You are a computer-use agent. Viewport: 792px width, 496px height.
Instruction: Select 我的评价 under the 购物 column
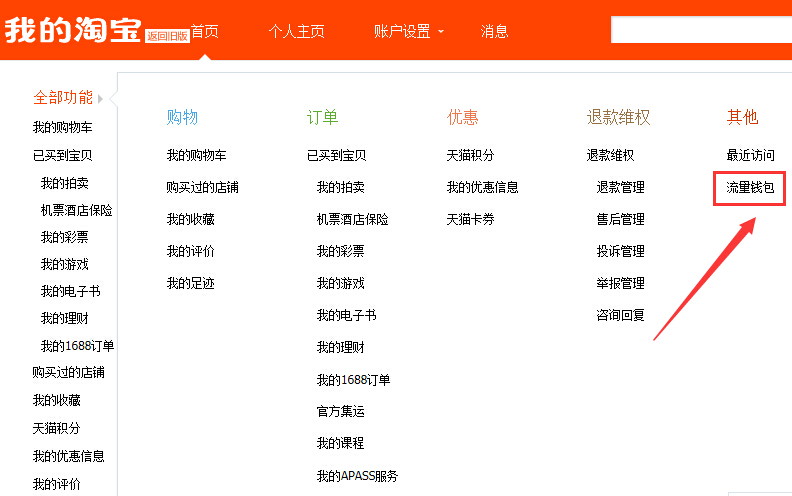190,251
